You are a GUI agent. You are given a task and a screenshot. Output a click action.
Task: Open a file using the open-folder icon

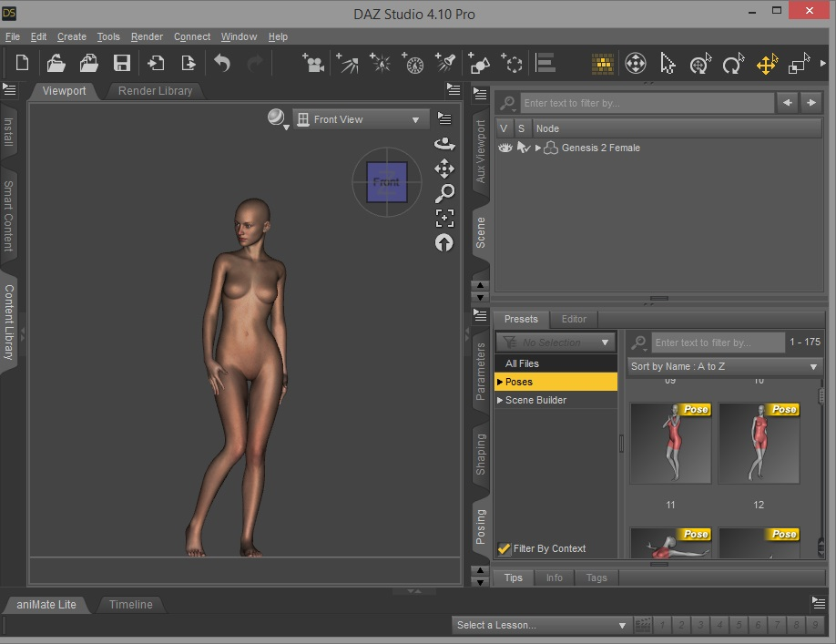(x=56, y=63)
